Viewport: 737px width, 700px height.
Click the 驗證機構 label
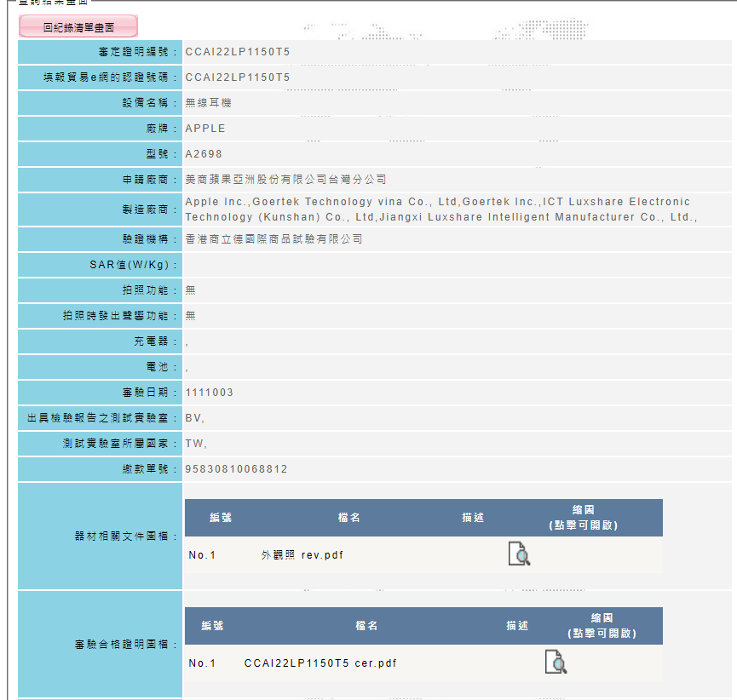click(149, 239)
